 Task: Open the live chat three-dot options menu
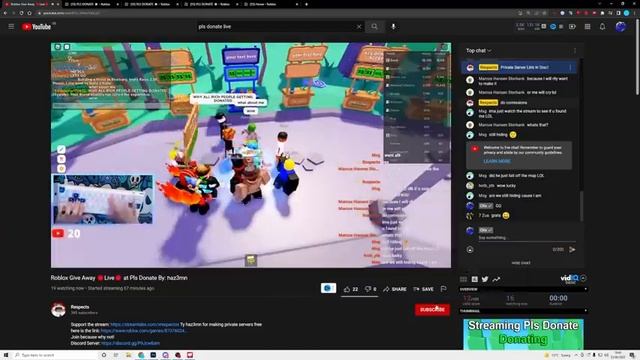(x=575, y=51)
